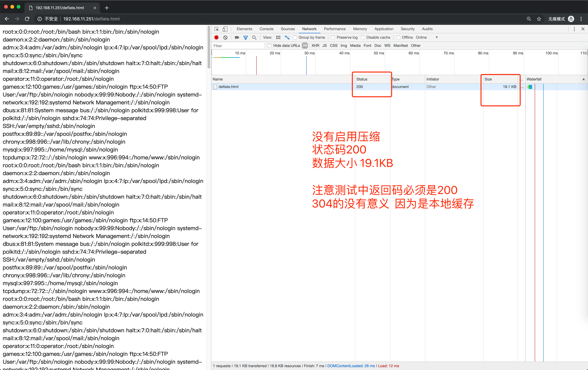Filter requests by XHR type
The width and height of the screenshot is (588, 370).
(x=315, y=46)
